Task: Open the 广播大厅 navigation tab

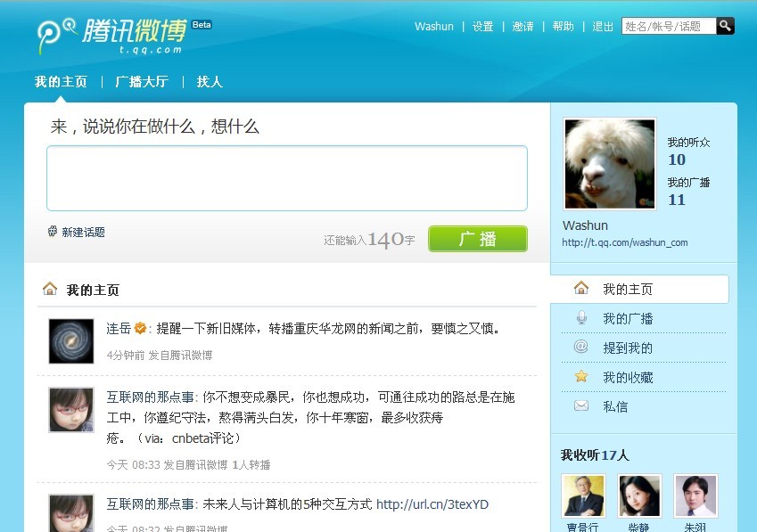Action: pyautogui.click(x=142, y=81)
